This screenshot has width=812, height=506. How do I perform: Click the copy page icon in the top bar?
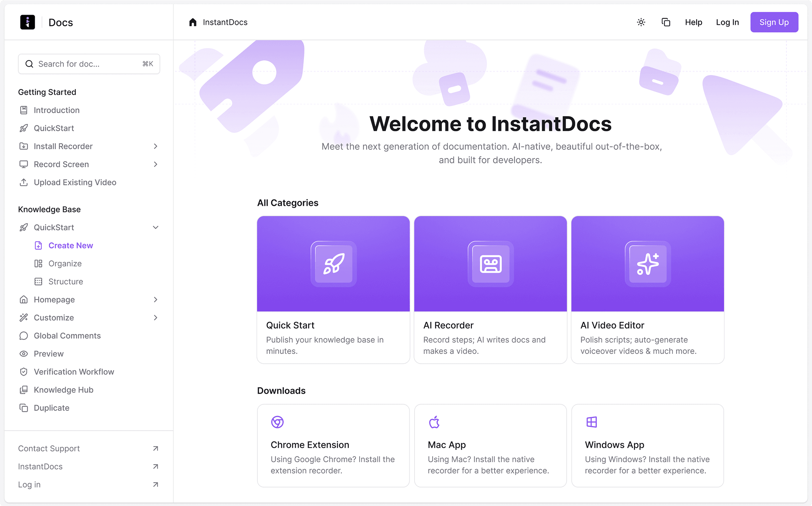[x=666, y=22]
